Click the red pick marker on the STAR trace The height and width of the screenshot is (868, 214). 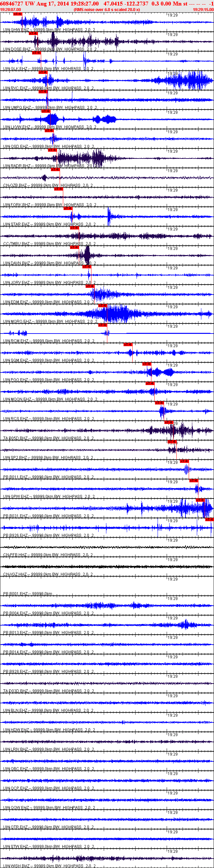coord(68,209)
